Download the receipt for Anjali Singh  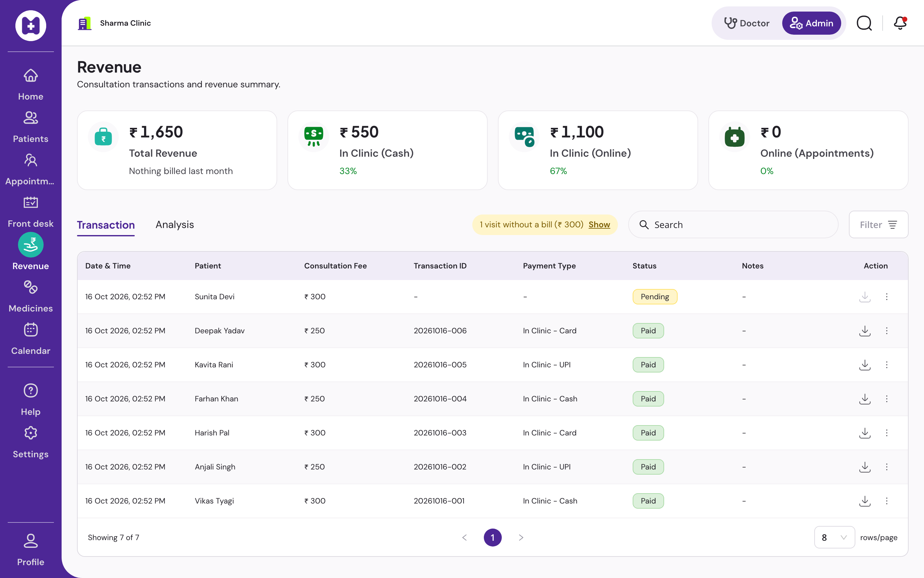(865, 467)
